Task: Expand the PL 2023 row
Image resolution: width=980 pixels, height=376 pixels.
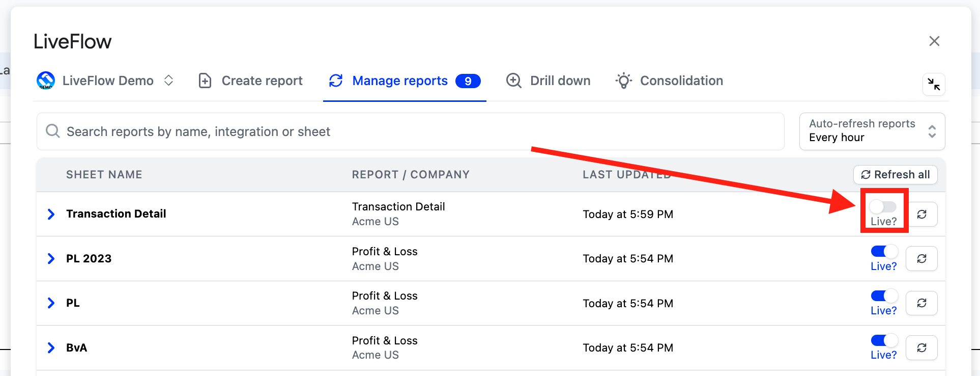Action: click(51, 259)
